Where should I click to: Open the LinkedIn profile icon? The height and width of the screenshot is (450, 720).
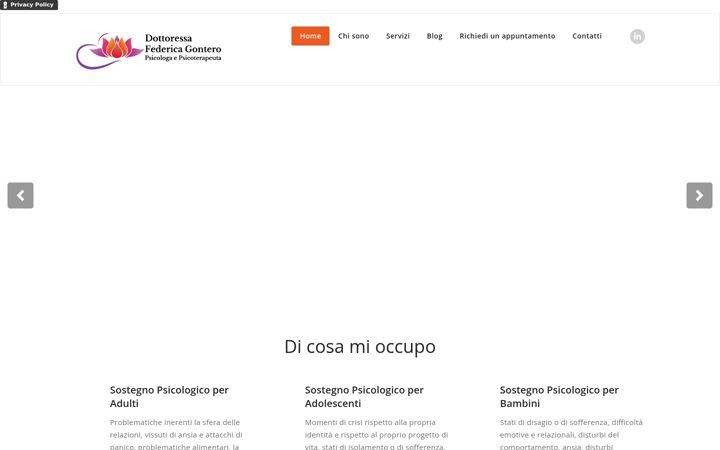pos(637,36)
